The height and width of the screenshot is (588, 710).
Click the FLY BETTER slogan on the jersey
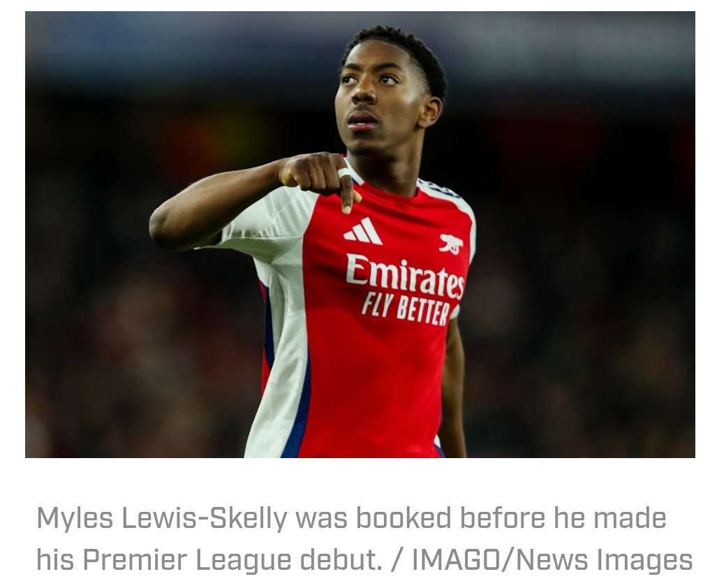406,310
